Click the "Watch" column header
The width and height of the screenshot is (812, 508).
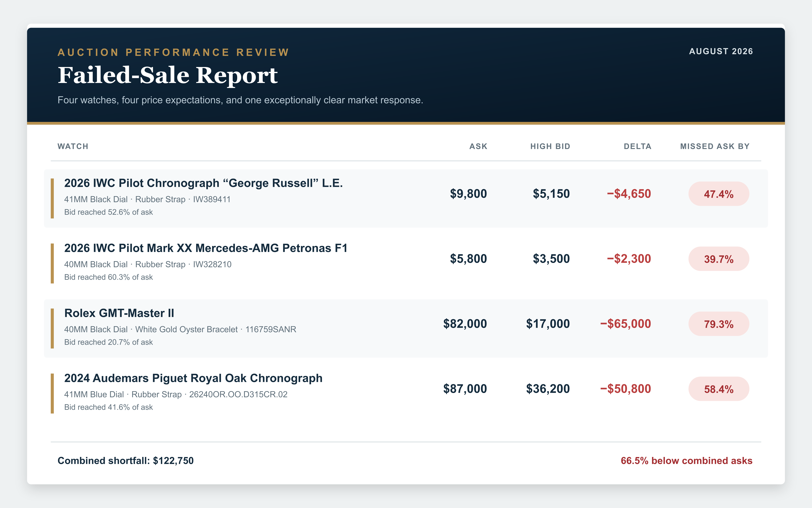click(x=73, y=146)
